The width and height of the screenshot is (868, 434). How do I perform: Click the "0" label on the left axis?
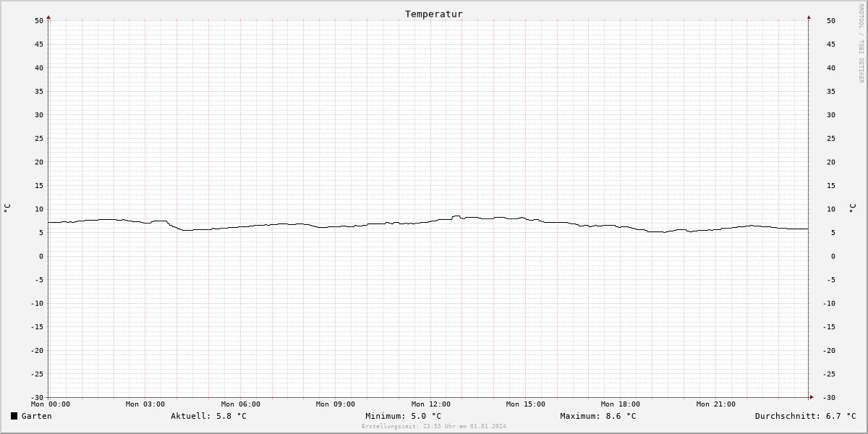42,257
